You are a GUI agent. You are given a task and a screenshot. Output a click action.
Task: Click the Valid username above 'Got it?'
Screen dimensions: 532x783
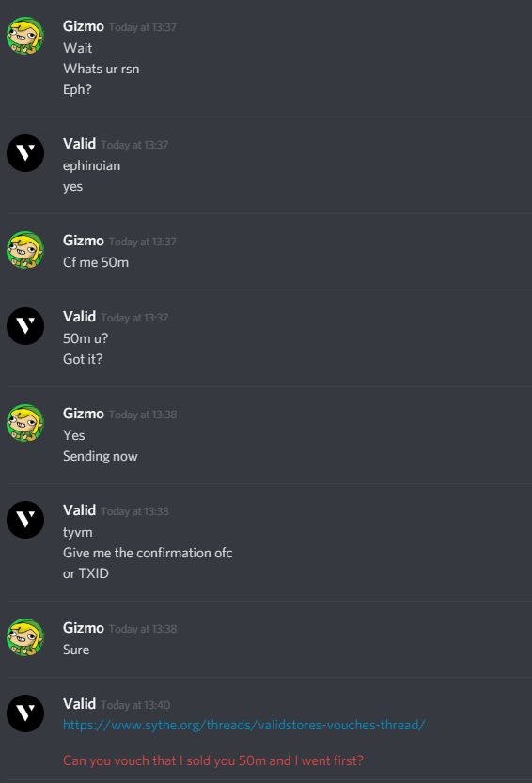80,317
